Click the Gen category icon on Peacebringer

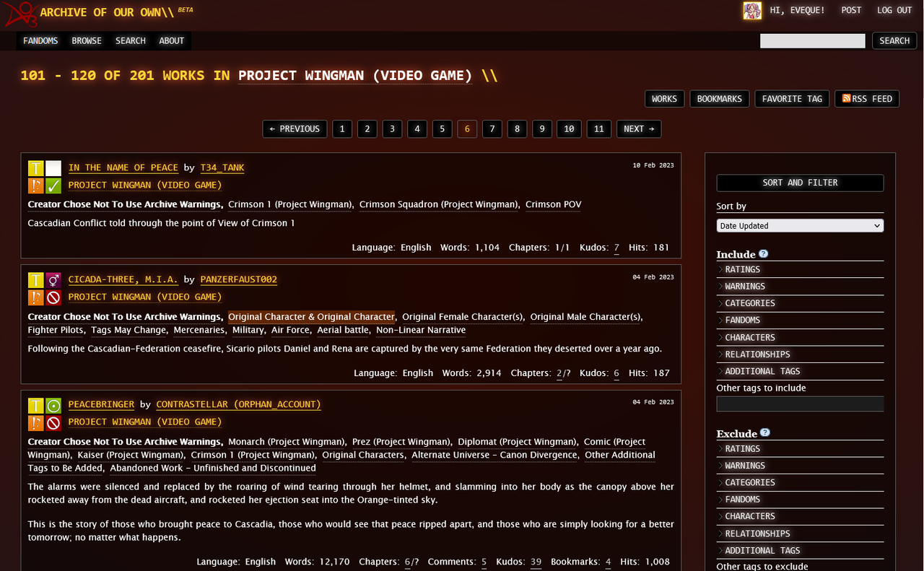click(53, 404)
